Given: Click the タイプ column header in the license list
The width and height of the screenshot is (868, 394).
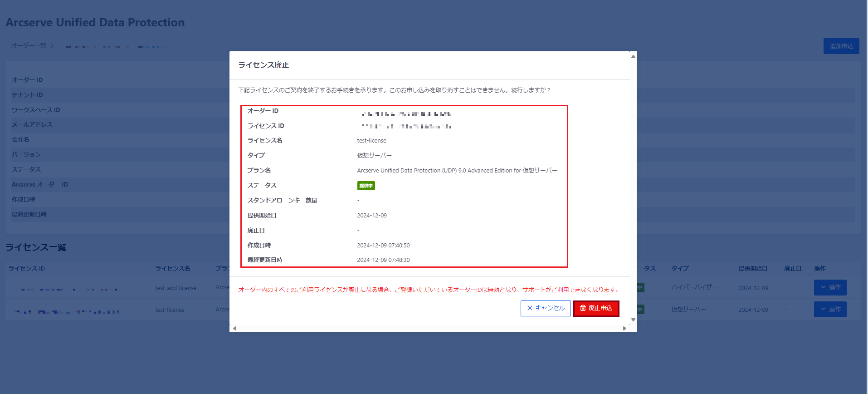Looking at the screenshot, I should click(x=680, y=269).
